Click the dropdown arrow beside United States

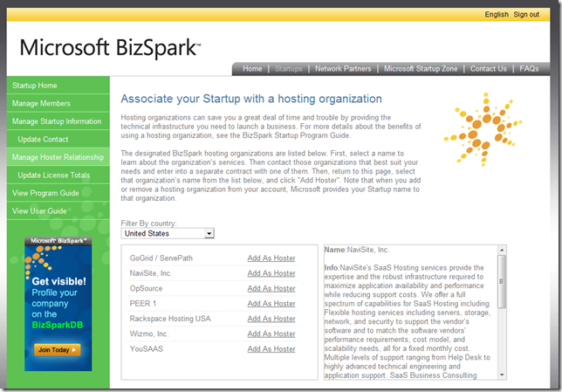(x=209, y=233)
